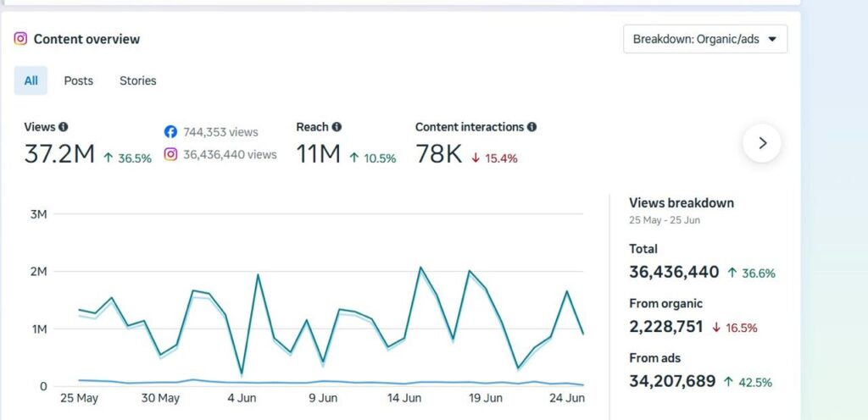Click the right chevron to show more metrics
This screenshot has width=868, height=420.
click(762, 143)
